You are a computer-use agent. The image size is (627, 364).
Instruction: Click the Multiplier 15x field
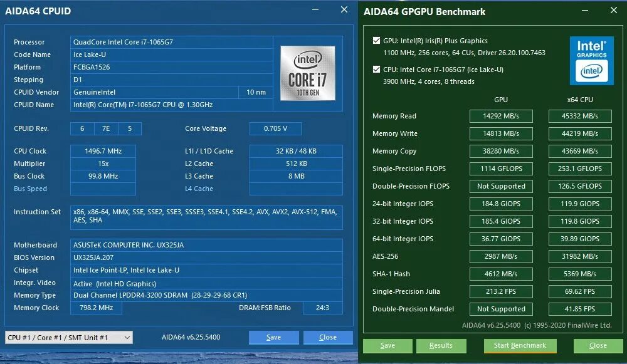point(103,164)
